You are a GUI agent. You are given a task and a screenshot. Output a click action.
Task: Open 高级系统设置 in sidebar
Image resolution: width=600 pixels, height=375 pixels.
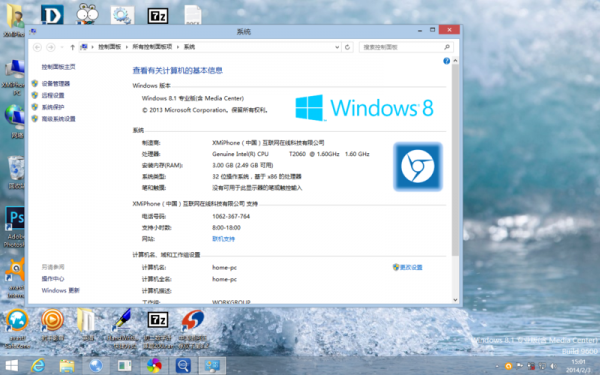tap(59, 119)
